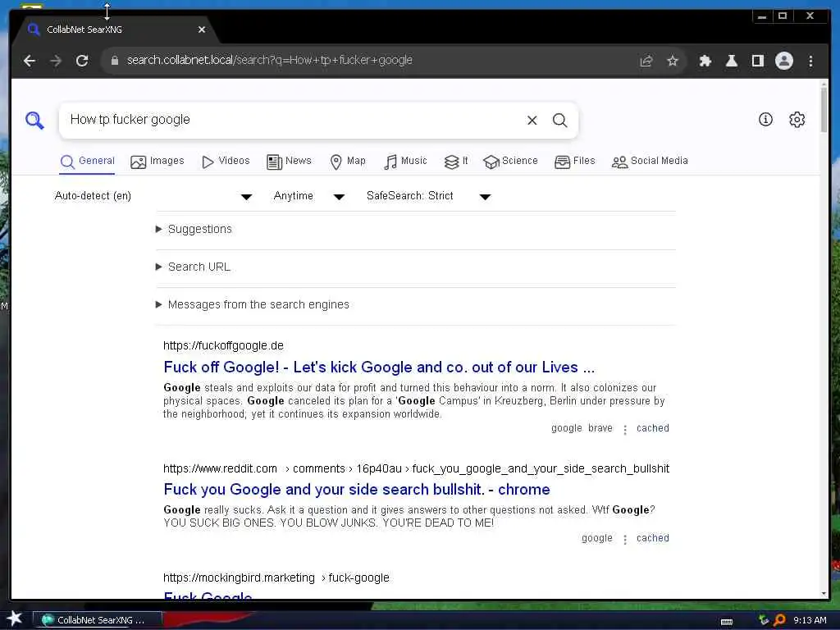Open the taskbar start star icon

pyautogui.click(x=14, y=619)
